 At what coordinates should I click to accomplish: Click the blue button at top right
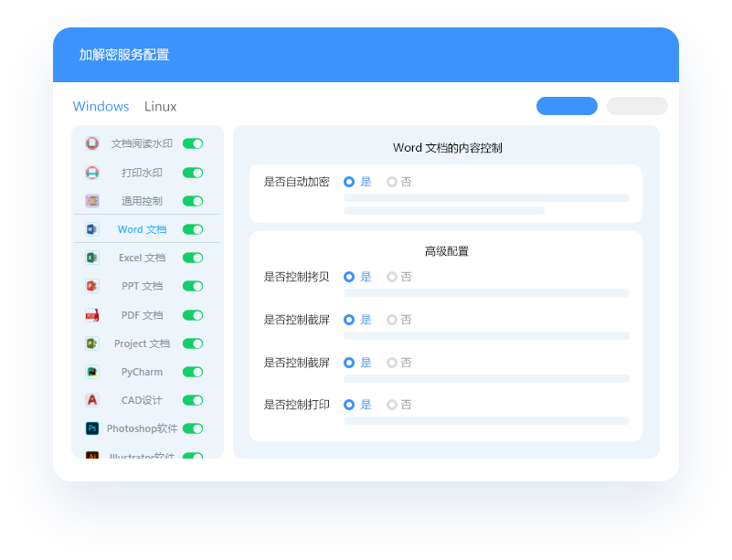click(x=567, y=106)
